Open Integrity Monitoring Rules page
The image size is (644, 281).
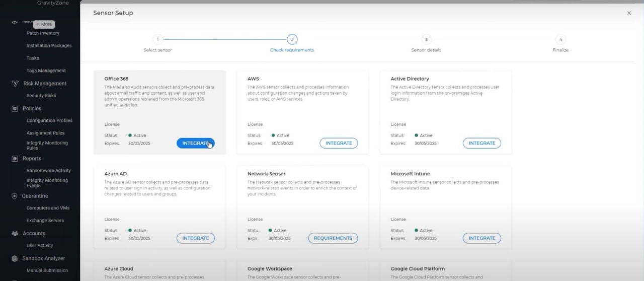pos(47,146)
